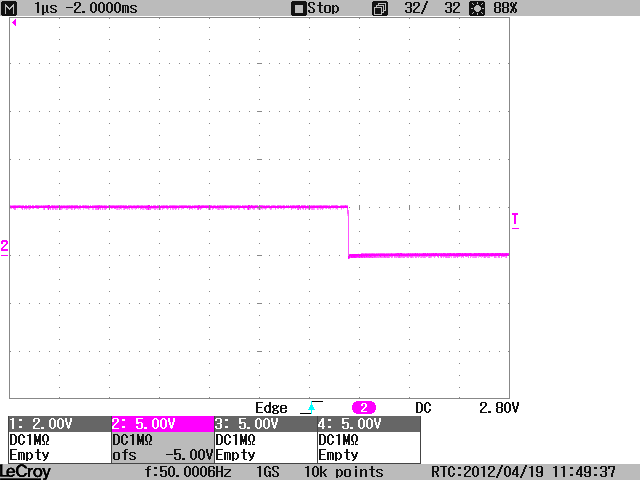640x480 pixels.
Task: Click channel 2 DC1MΩ coupling text
Action: pos(132,440)
